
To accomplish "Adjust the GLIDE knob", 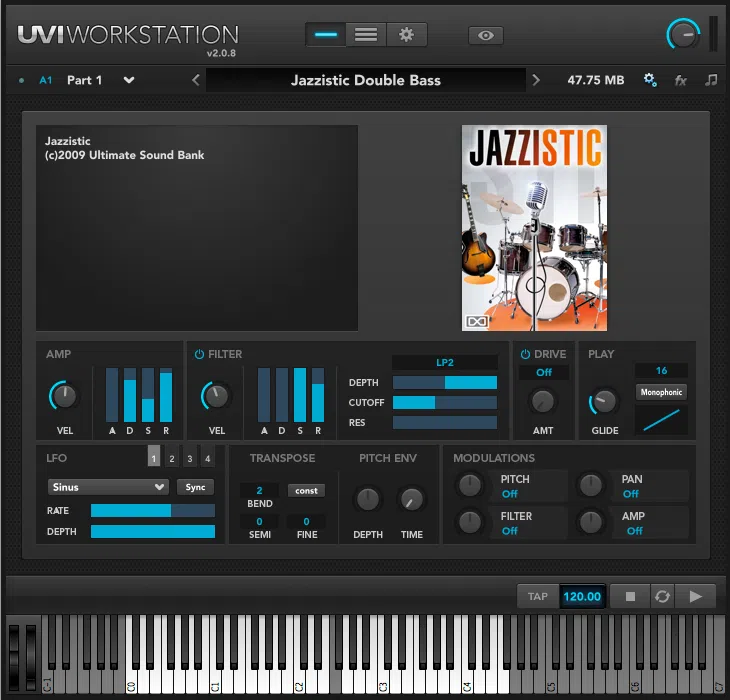I will pyautogui.click(x=604, y=402).
